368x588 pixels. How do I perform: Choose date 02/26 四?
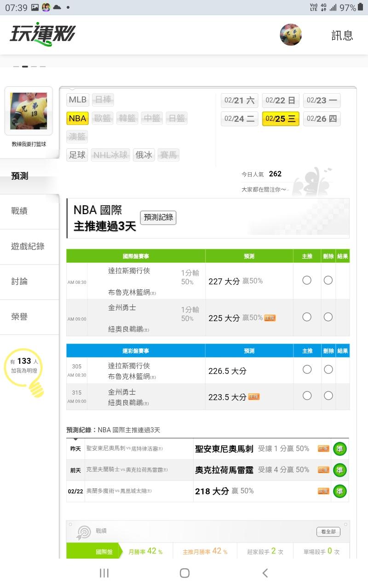coord(322,119)
